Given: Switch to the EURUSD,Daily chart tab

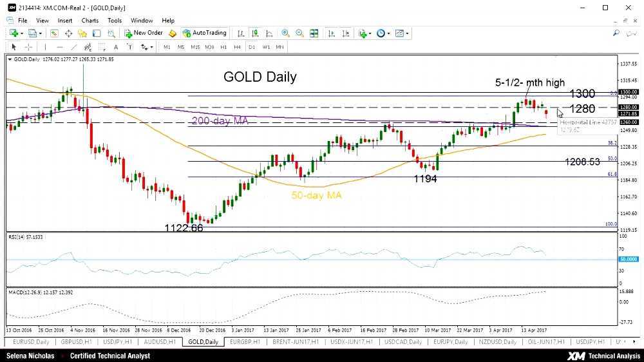Looking at the screenshot, I should 31,342.
